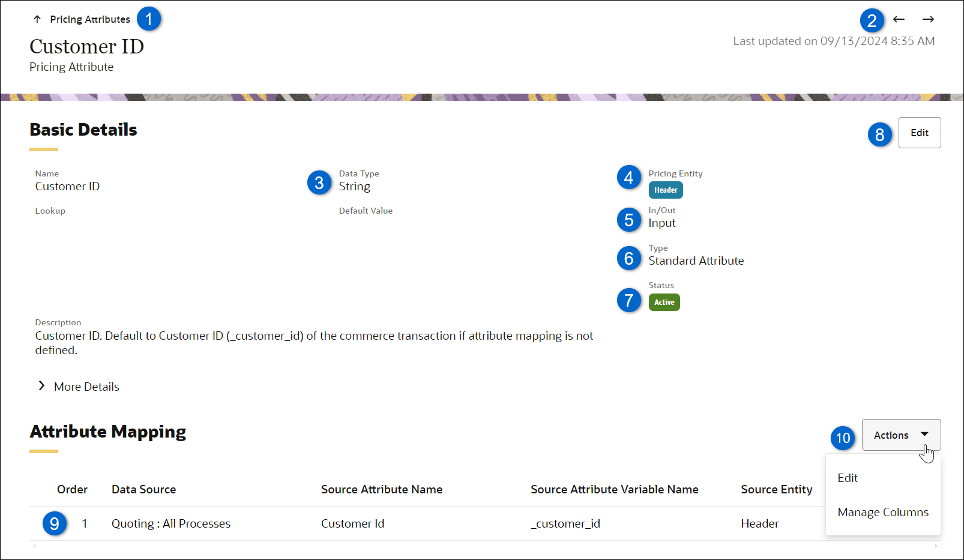This screenshot has width=964, height=560.
Task: Click callout number 8 badge
Action: click(879, 134)
